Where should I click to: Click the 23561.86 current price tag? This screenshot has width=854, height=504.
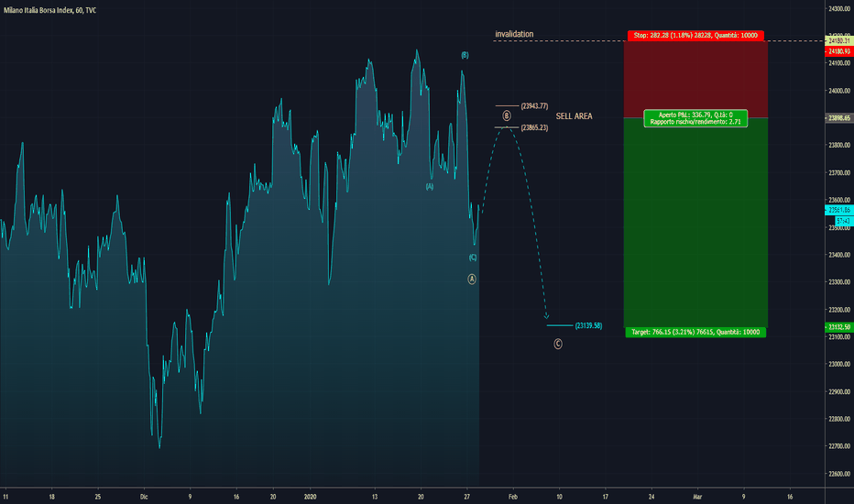838,210
